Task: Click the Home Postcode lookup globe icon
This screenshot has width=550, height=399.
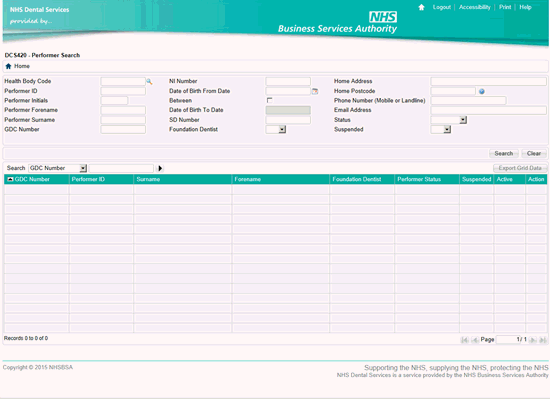Action: (482, 92)
